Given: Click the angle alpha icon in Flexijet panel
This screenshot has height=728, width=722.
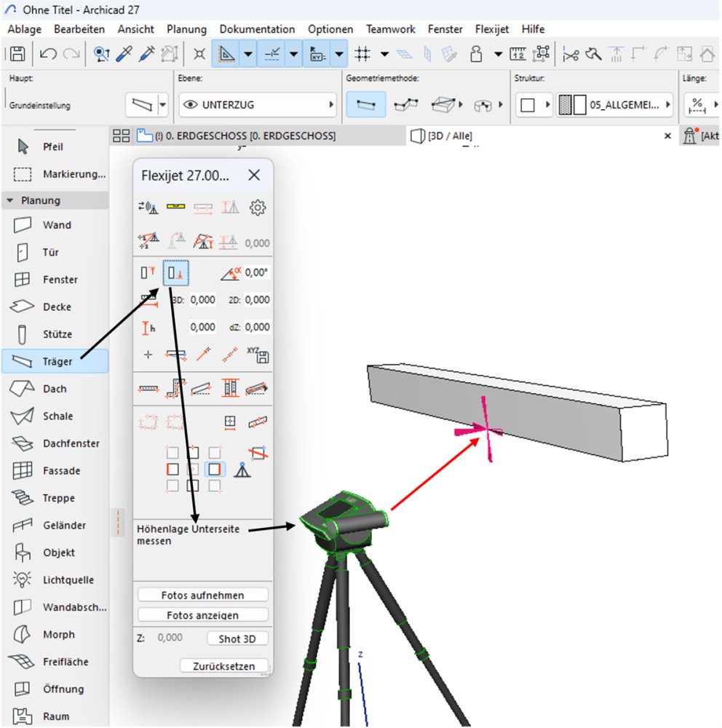Looking at the screenshot, I should tap(231, 273).
